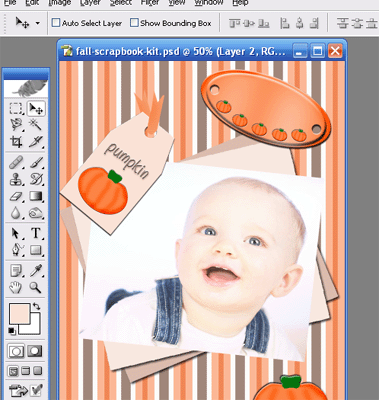Switch to Standard Screen mode
Viewport: 379px width, 400px height.
point(13,371)
